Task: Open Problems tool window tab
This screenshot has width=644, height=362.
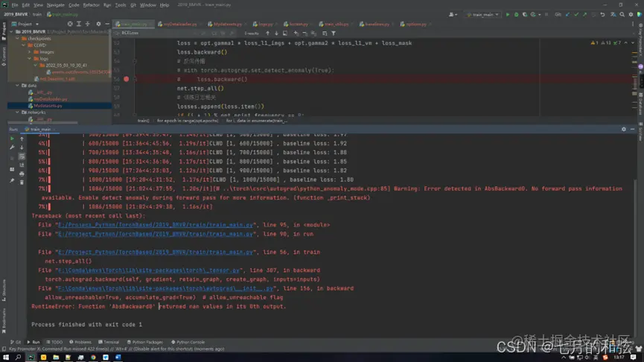Action: pos(80,342)
